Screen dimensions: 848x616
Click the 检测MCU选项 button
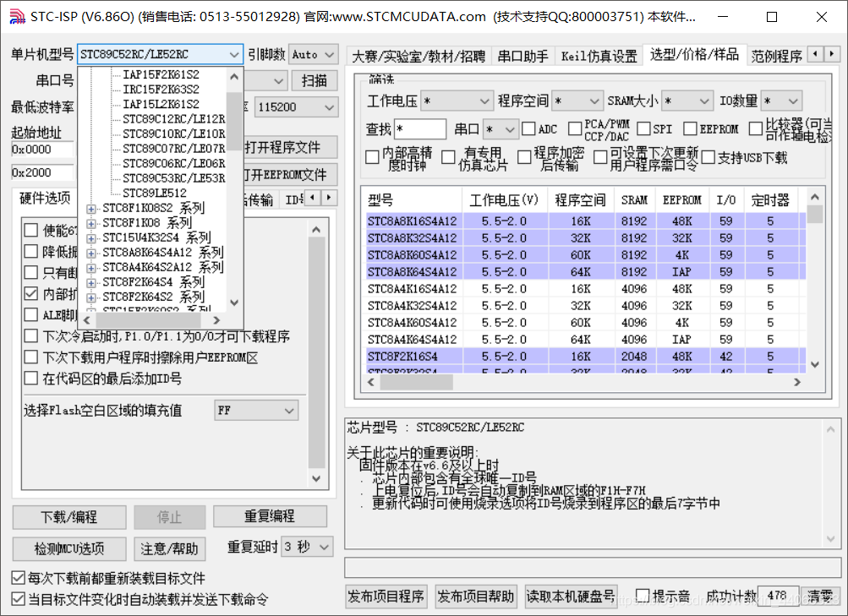pyautogui.click(x=69, y=549)
